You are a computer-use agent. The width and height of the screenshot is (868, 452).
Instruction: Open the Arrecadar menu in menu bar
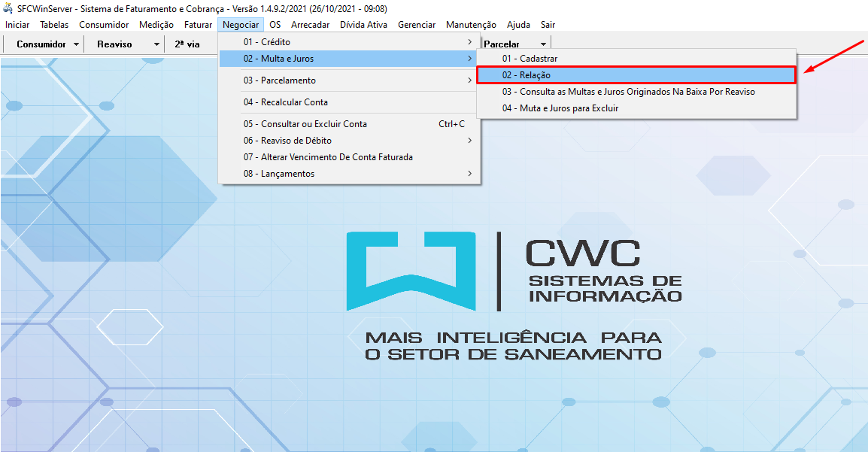coord(310,25)
